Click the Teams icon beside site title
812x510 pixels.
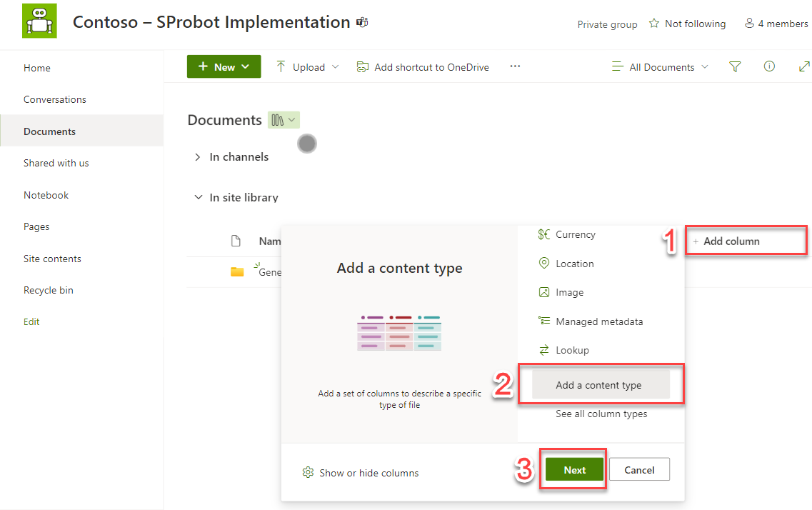(362, 22)
